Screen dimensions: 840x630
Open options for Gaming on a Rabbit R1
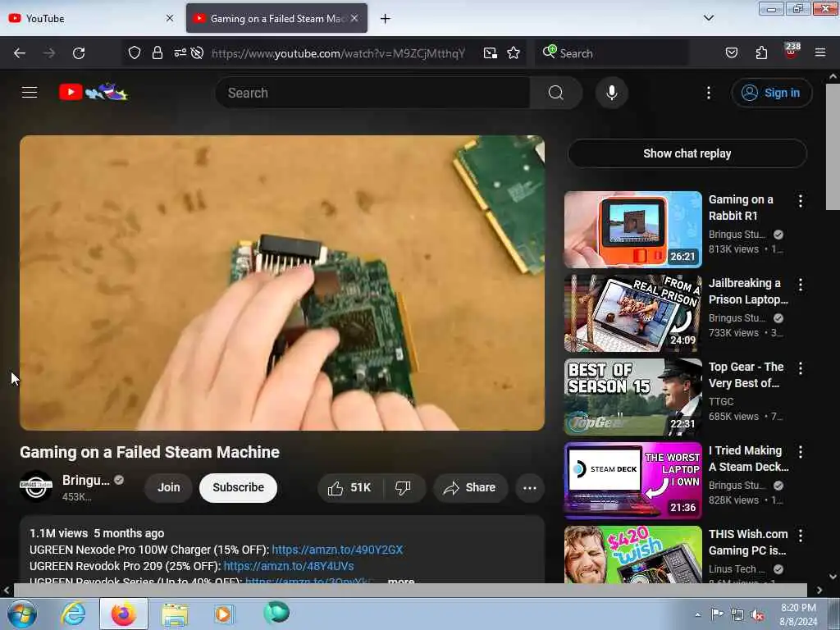(x=801, y=201)
